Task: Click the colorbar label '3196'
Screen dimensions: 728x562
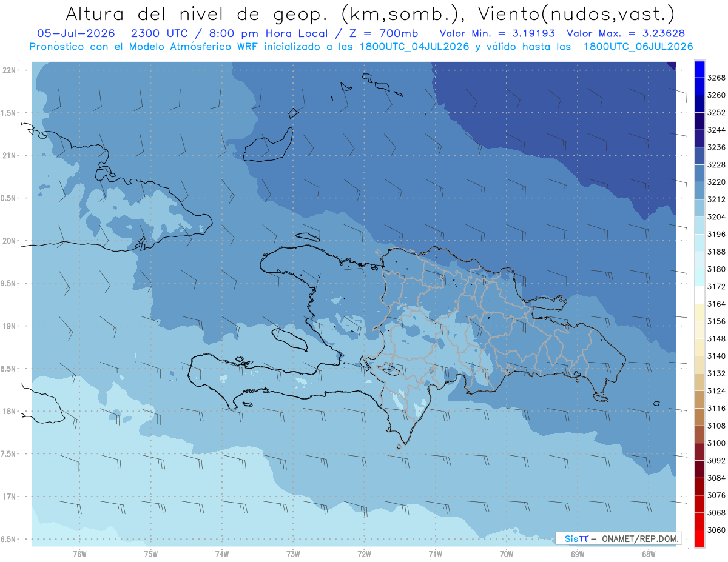Action: coord(716,234)
